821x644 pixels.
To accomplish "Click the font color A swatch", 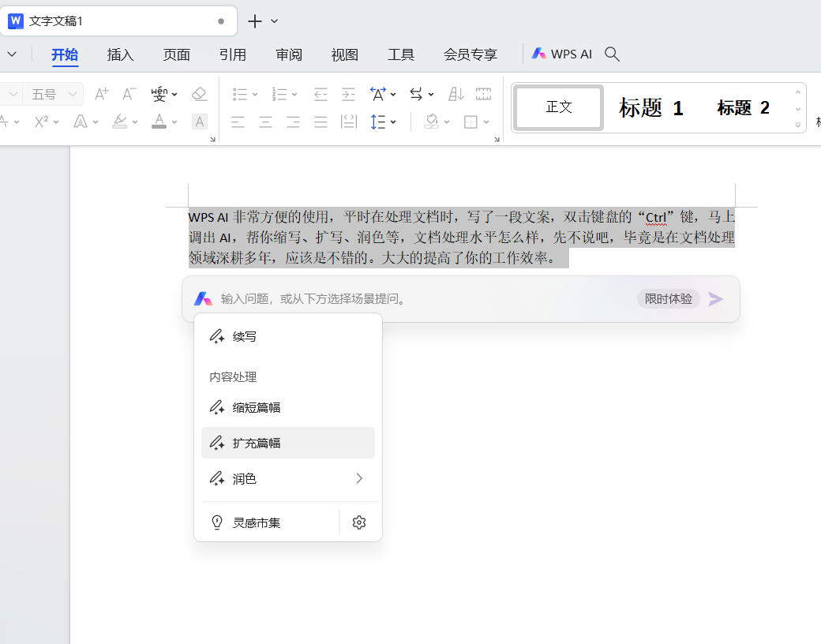I will tap(159, 122).
